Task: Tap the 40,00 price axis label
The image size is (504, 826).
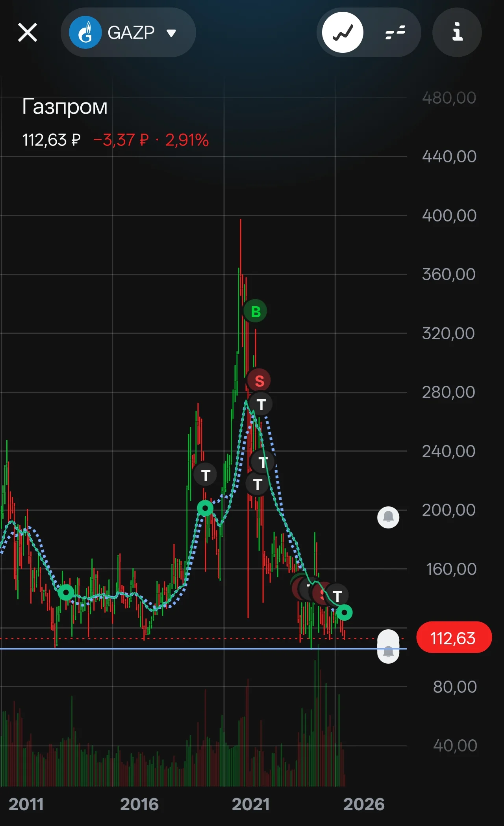Action: (x=455, y=746)
